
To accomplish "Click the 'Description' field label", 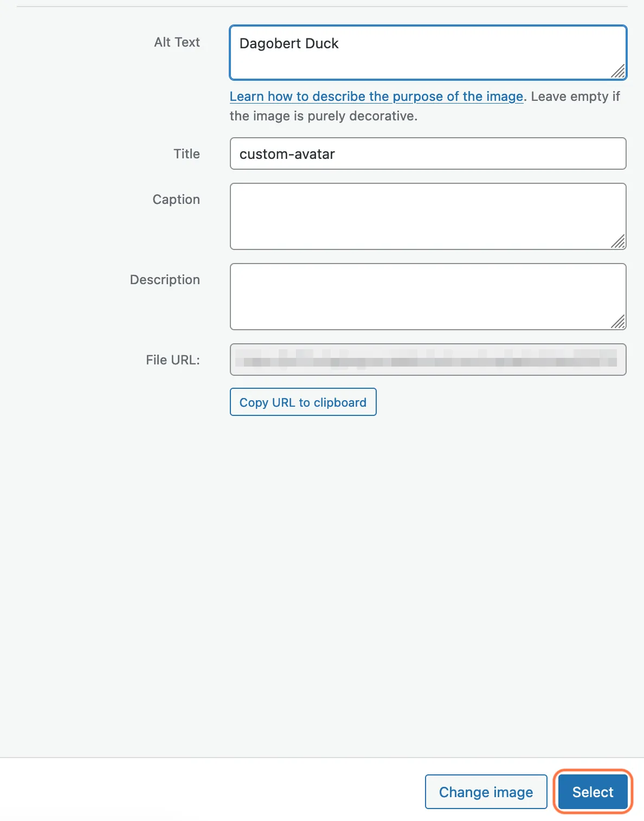I will pyautogui.click(x=165, y=280).
